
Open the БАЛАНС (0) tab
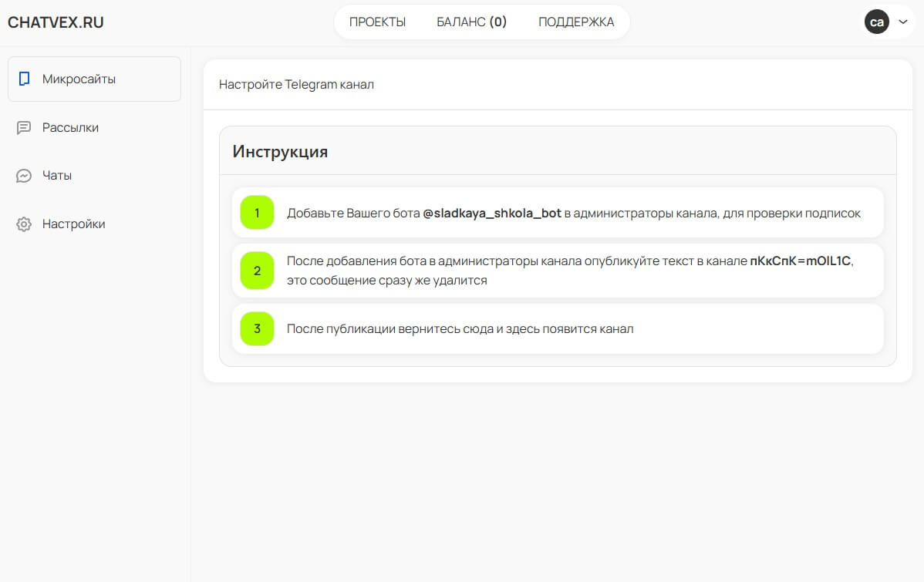[471, 22]
